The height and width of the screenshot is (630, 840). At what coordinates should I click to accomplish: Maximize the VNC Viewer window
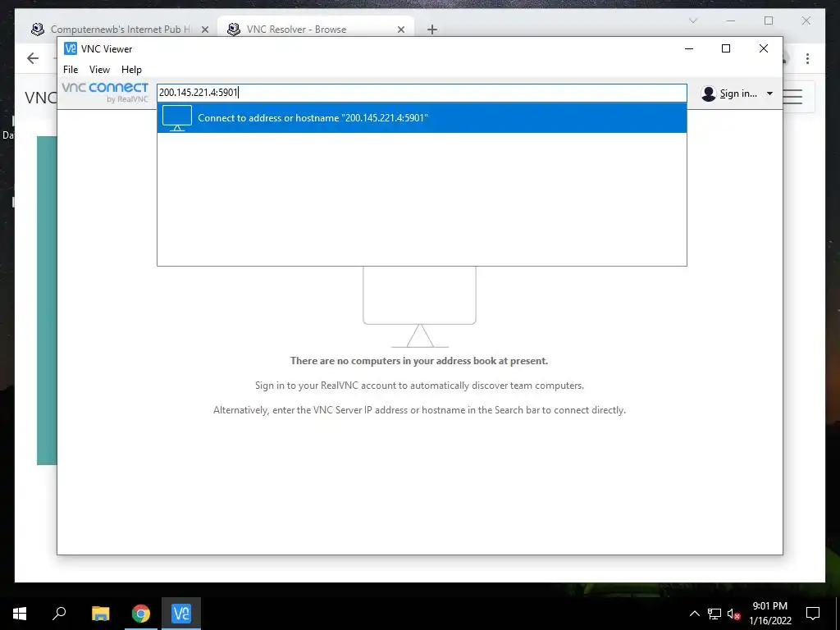click(726, 48)
